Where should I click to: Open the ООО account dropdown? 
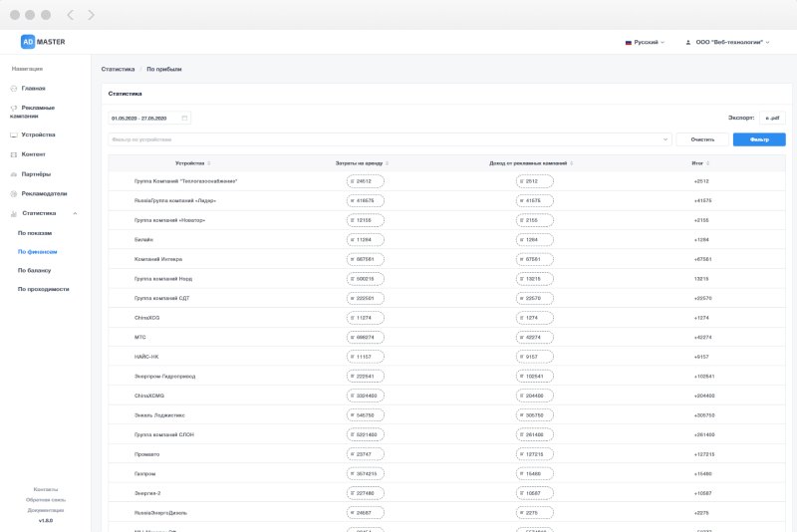click(x=727, y=42)
